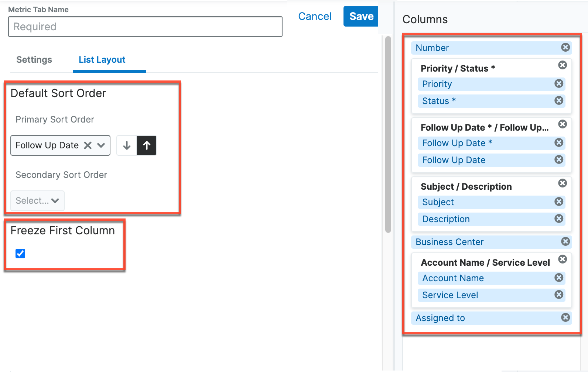The width and height of the screenshot is (588, 372).
Task: Click the Cancel link
Action: [x=315, y=16]
